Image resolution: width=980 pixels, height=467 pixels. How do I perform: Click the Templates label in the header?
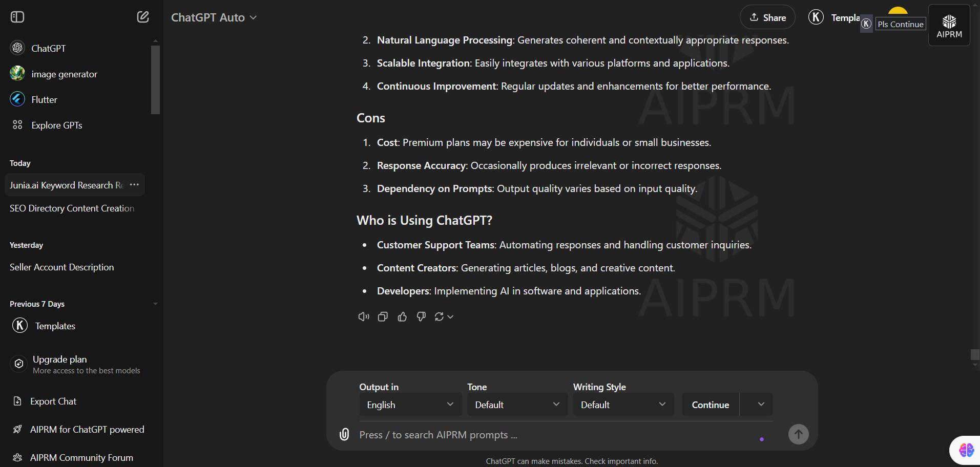point(845,17)
